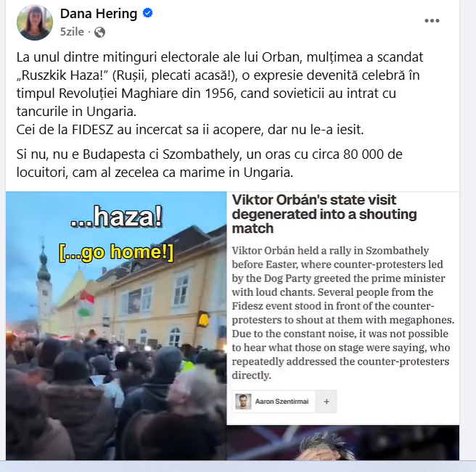The height and width of the screenshot is (472, 476).
Task: Click the McDonald's sign on the building
Action: coord(202,318)
